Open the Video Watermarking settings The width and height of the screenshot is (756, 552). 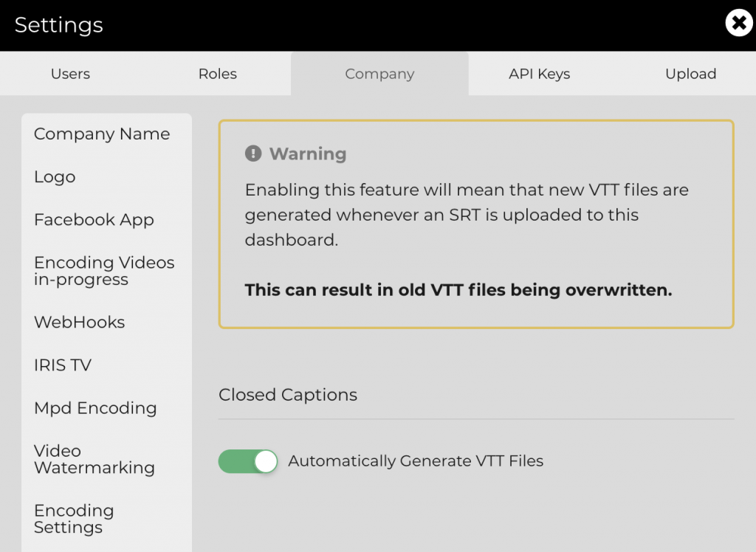tap(94, 459)
